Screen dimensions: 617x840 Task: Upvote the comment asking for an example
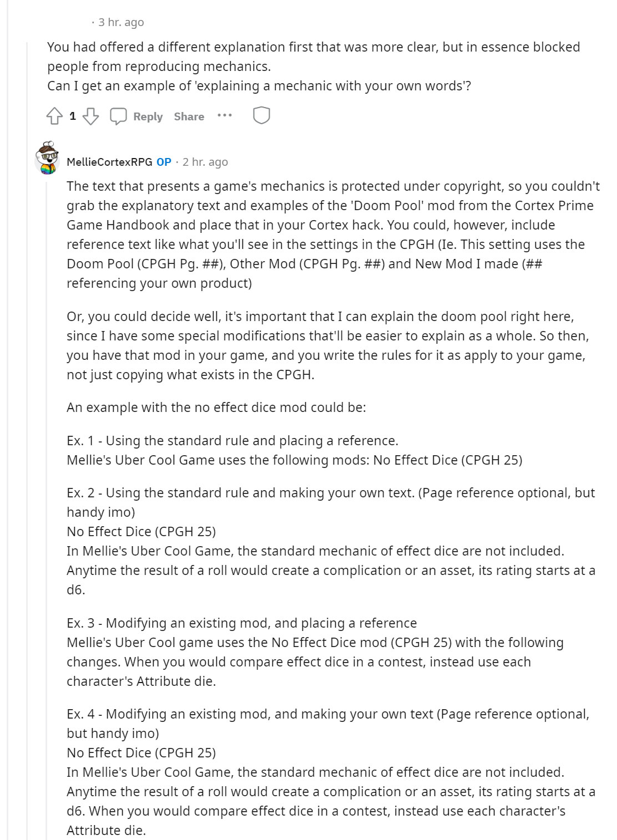point(54,116)
